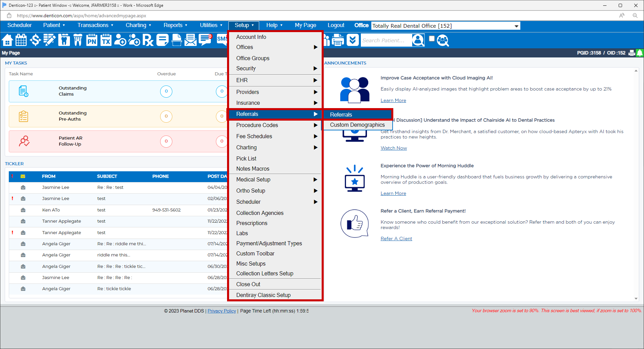Click the tooth chart icon
Screen dimensions: 644x349
64,40
